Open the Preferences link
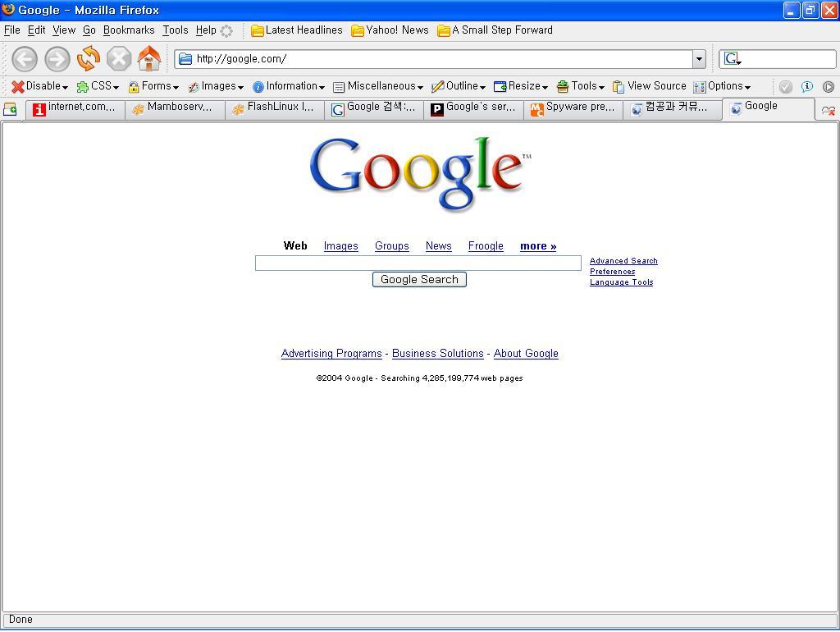This screenshot has height=632, width=840. pos(612,271)
